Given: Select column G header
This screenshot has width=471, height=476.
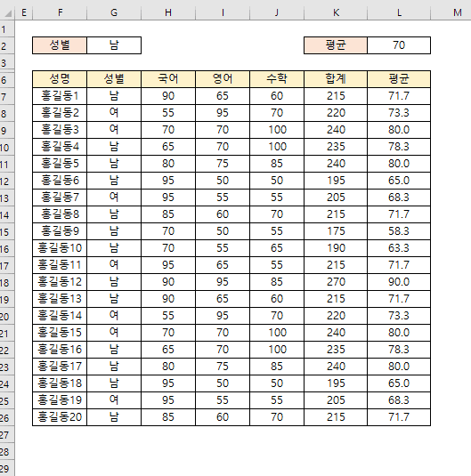Looking at the screenshot, I should (114, 12).
